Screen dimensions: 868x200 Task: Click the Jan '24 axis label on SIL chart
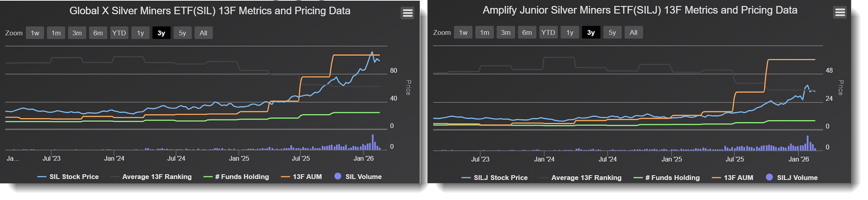114,158
